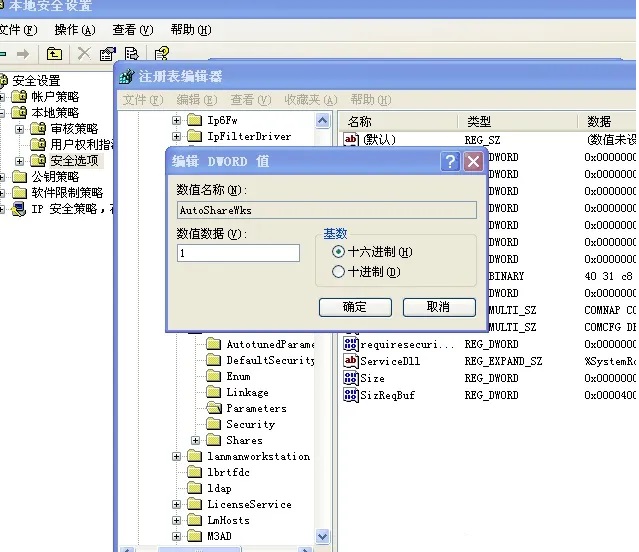Expand the 安全选项 tree node
This screenshot has height=552, width=639.
19,161
